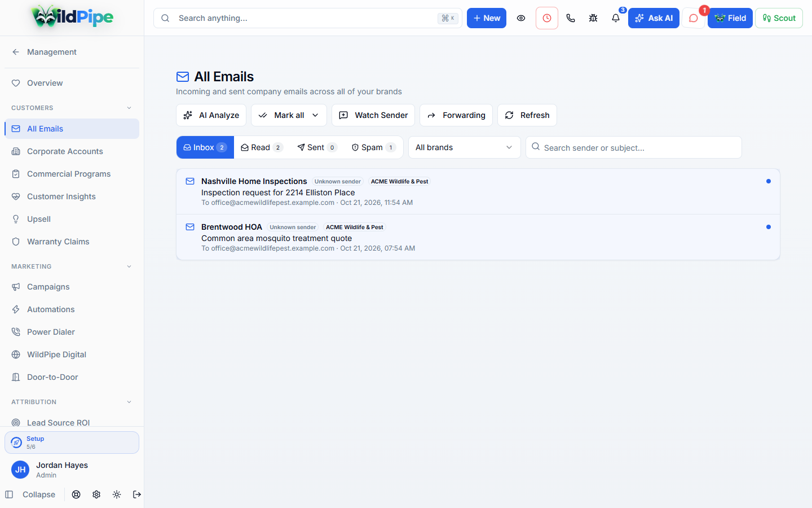Open Setup 5/6 progress card
812x508 pixels.
[x=72, y=443]
